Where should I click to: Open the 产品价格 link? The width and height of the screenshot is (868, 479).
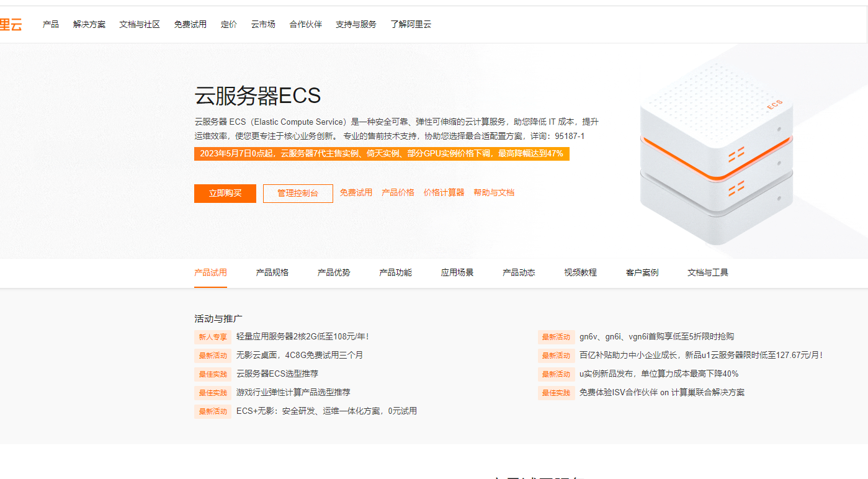pyautogui.click(x=398, y=192)
